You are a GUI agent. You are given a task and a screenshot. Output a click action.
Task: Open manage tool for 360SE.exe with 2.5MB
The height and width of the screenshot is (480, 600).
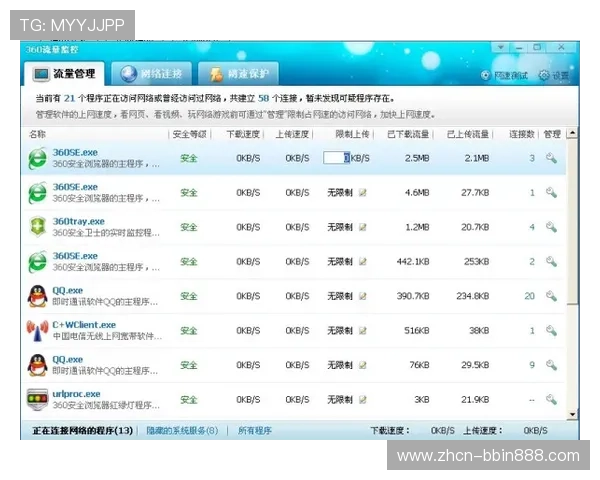pos(551,158)
